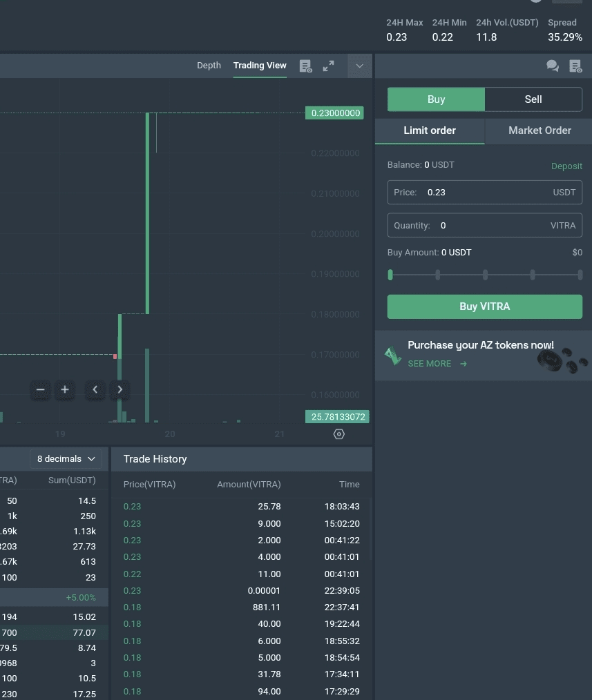Select Sell side toggle
Image resolution: width=592 pixels, height=700 pixels.
(533, 99)
